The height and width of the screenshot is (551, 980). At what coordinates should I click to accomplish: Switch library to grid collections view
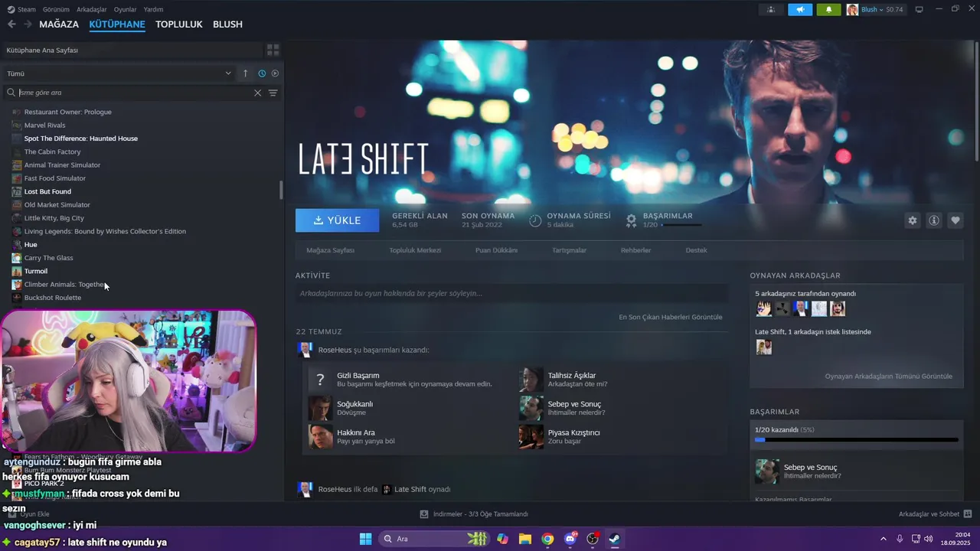click(x=273, y=51)
